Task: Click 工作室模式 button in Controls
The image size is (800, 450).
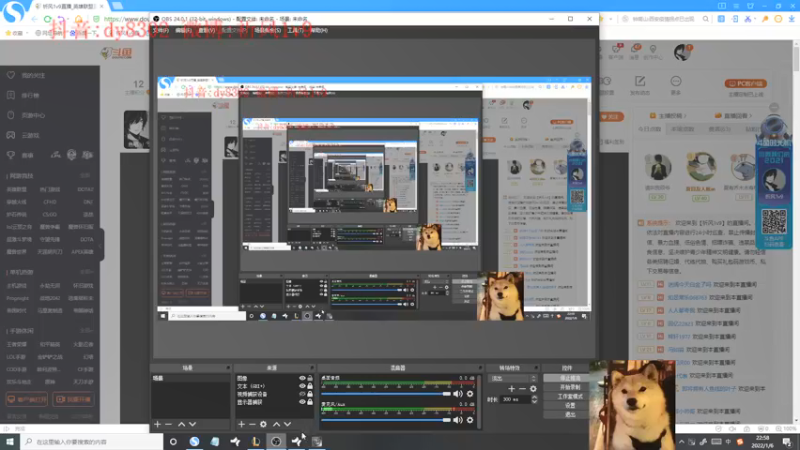Action: [x=566, y=396]
